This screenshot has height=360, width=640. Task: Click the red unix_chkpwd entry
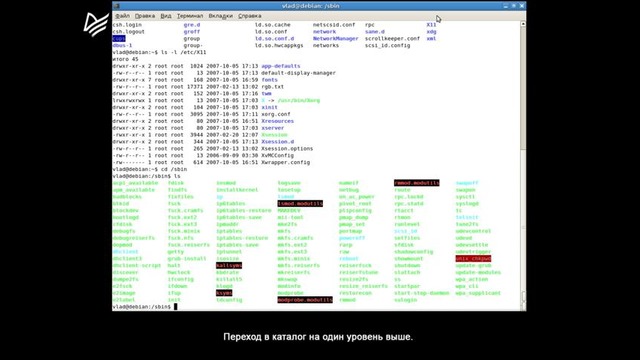[x=473, y=258]
